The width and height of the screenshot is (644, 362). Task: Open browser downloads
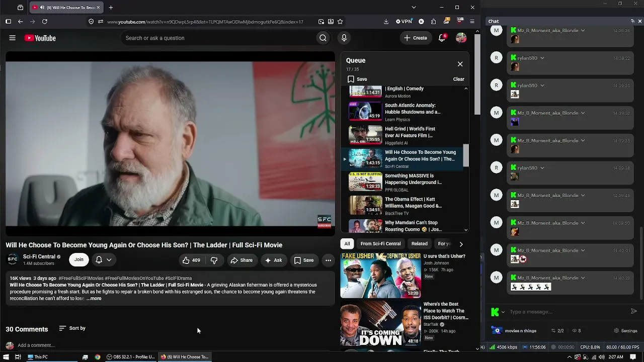point(386,22)
